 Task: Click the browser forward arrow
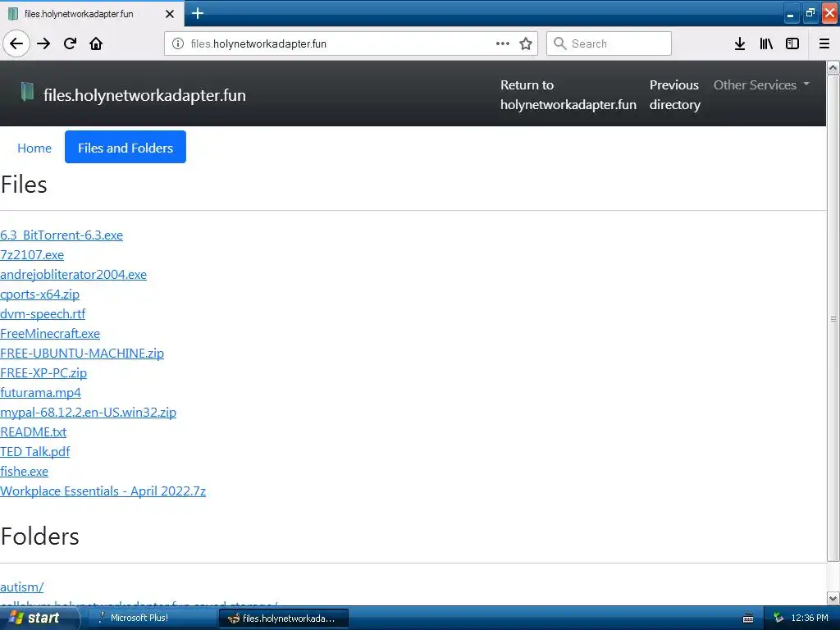click(x=43, y=43)
